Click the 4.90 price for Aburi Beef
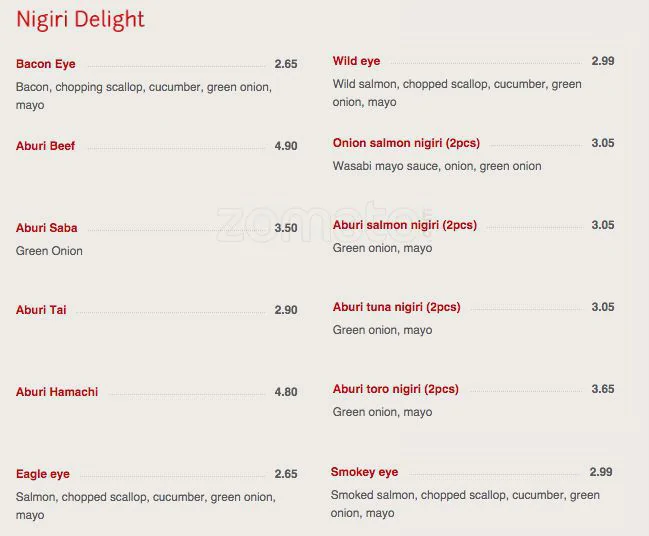 click(286, 146)
